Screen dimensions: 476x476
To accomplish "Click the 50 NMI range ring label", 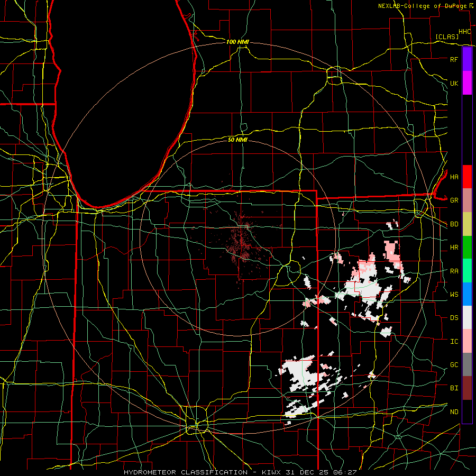I will 237,140.
